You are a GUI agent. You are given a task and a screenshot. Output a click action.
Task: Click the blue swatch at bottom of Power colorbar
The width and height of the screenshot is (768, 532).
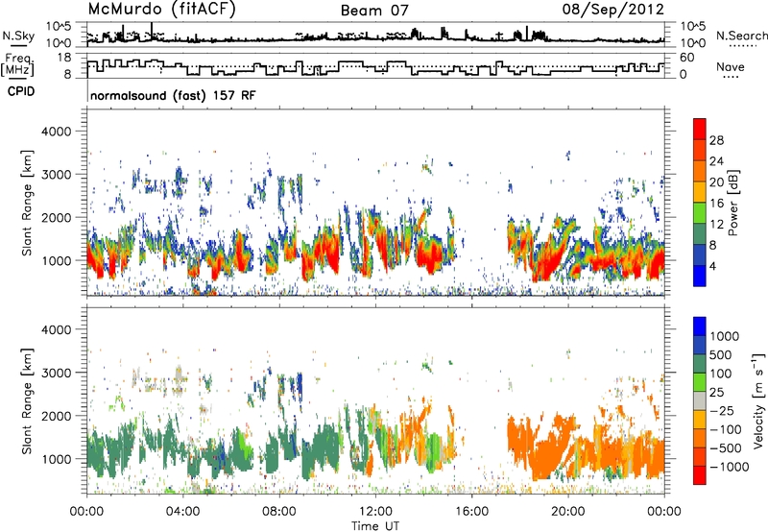(700, 276)
